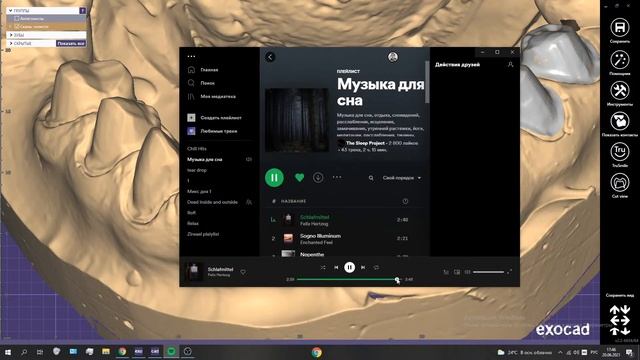Open Chrome from the taskbar
The image size is (640, 360).
122,351
